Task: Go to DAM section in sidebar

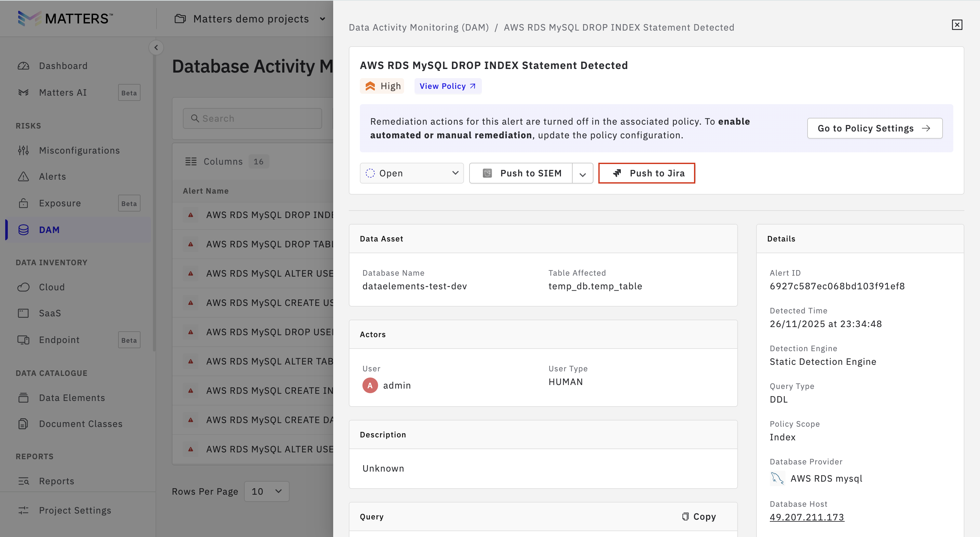Action: click(49, 230)
